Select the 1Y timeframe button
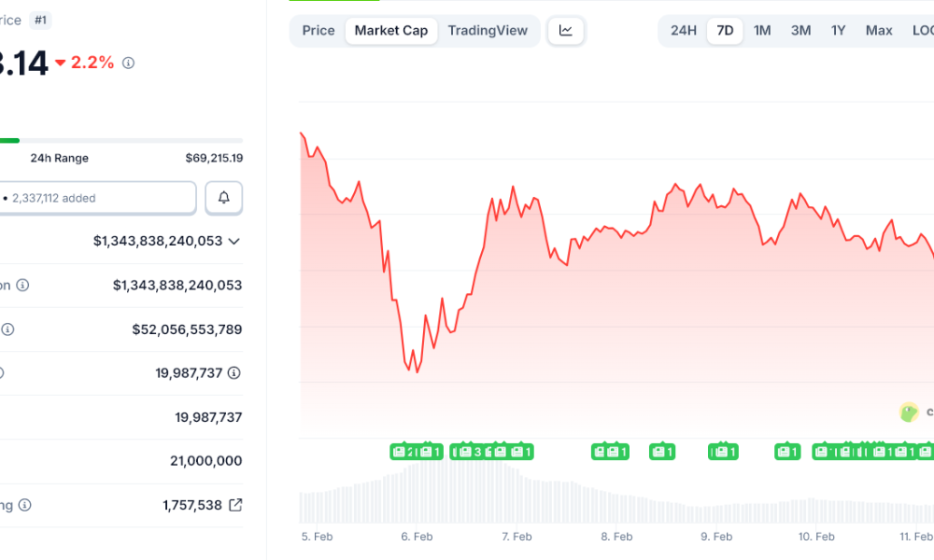Viewport: 934px width, 560px height. click(839, 30)
